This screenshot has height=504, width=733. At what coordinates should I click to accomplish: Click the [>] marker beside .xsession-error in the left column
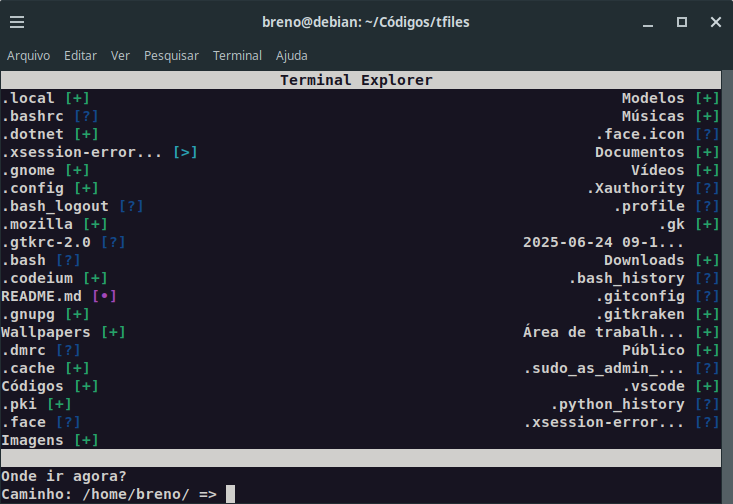coord(185,152)
